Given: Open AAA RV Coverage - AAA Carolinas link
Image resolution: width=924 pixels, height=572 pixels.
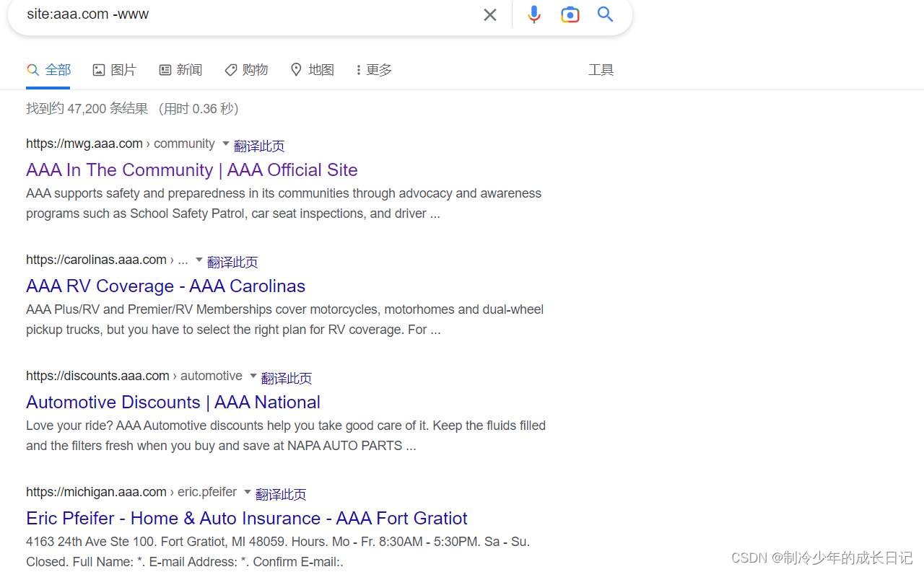Looking at the screenshot, I should point(166,286).
